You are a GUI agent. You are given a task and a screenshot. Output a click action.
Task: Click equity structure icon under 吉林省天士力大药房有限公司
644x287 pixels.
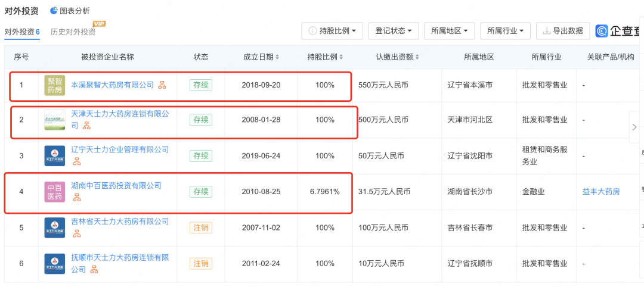pos(76,233)
